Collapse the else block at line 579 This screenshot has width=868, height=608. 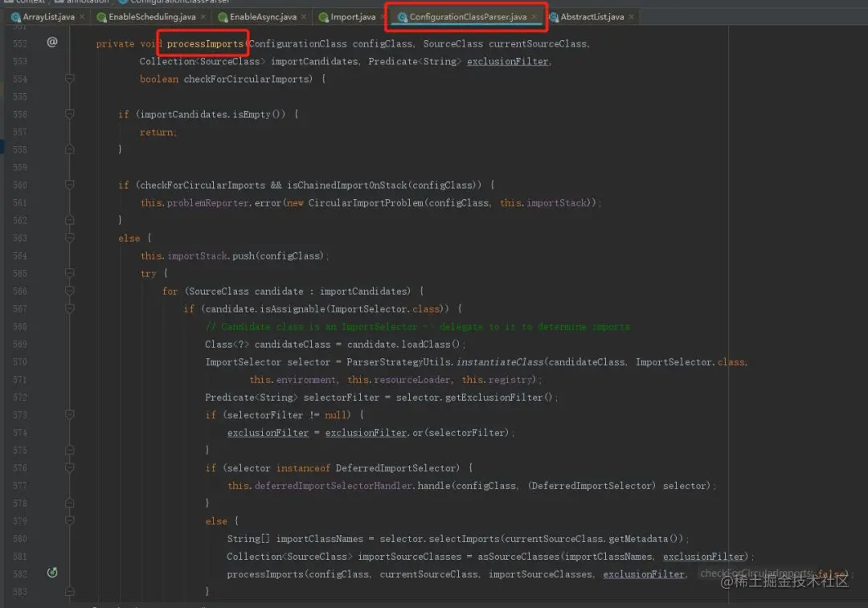point(70,520)
